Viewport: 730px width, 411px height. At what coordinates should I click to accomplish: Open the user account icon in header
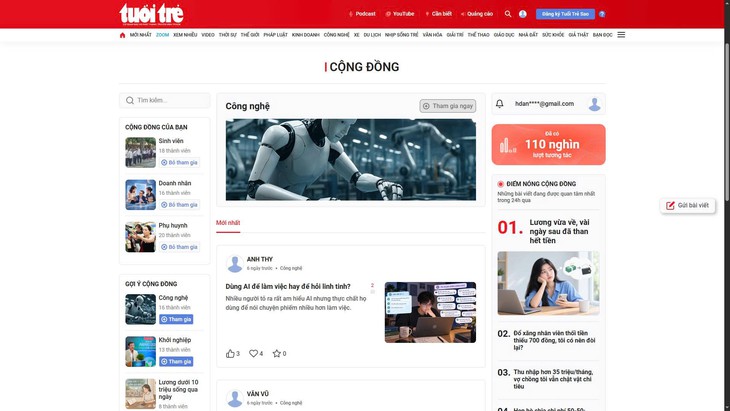(x=523, y=14)
